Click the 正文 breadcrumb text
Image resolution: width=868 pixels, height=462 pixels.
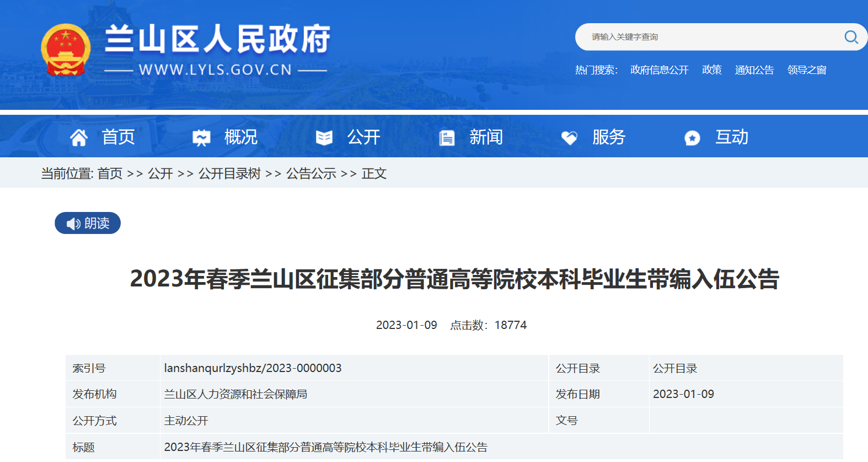374,174
